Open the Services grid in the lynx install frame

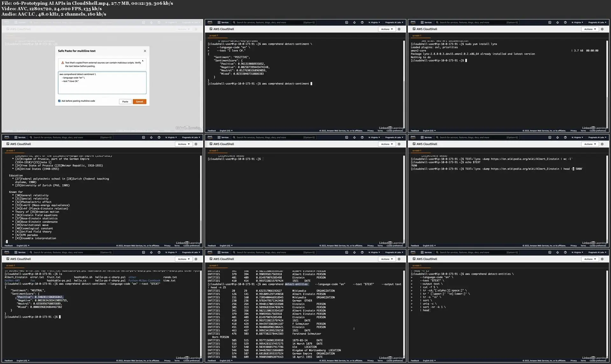pos(426,22)
